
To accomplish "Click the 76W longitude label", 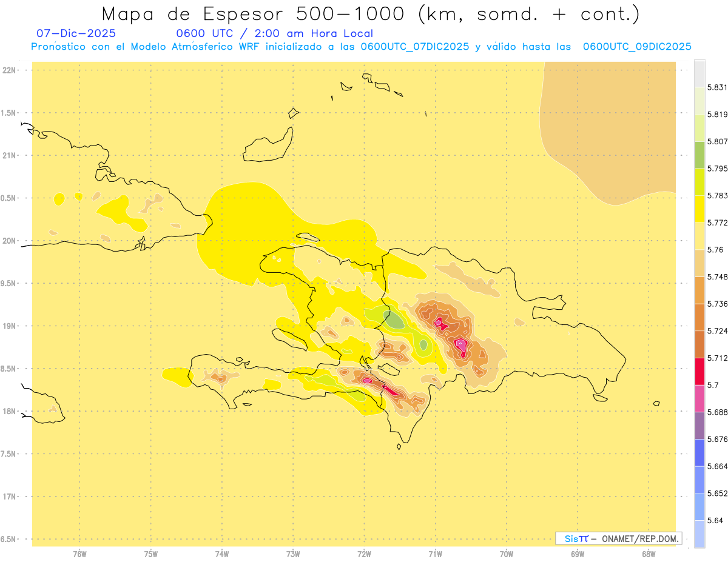I will 79,554.
